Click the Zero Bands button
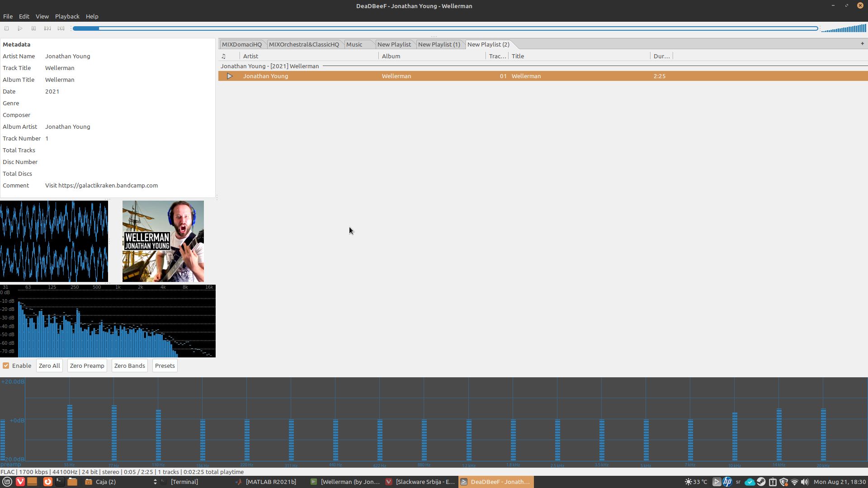868x488 pixels. (x=129, y=366)
